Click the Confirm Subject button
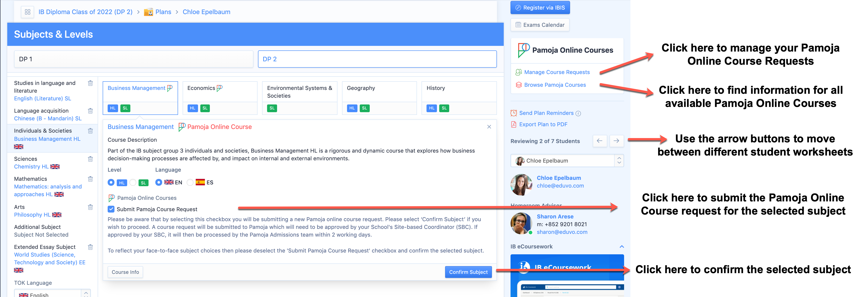The image size is (868, 297). pyautogui.click(x=468, y=272)
